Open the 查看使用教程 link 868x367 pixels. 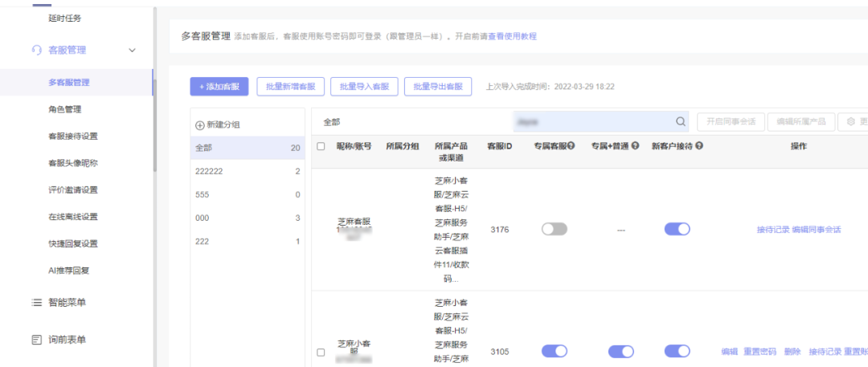(512, 37)
